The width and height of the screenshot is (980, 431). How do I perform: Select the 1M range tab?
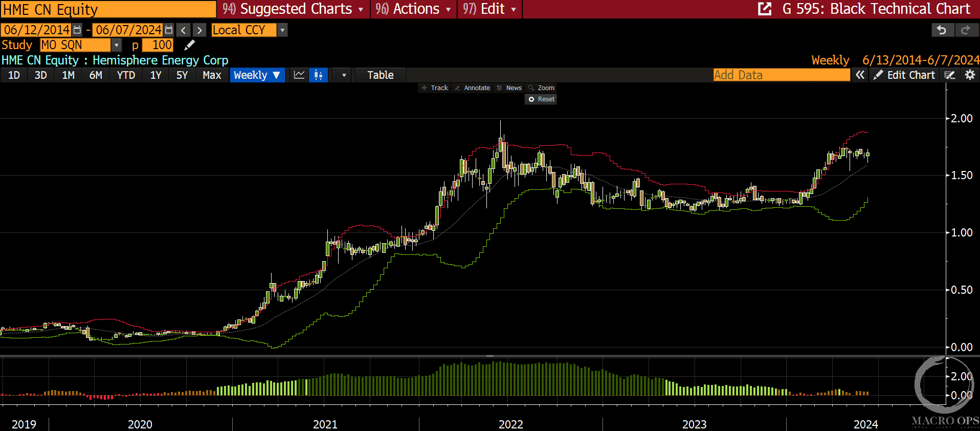point(68,75)
